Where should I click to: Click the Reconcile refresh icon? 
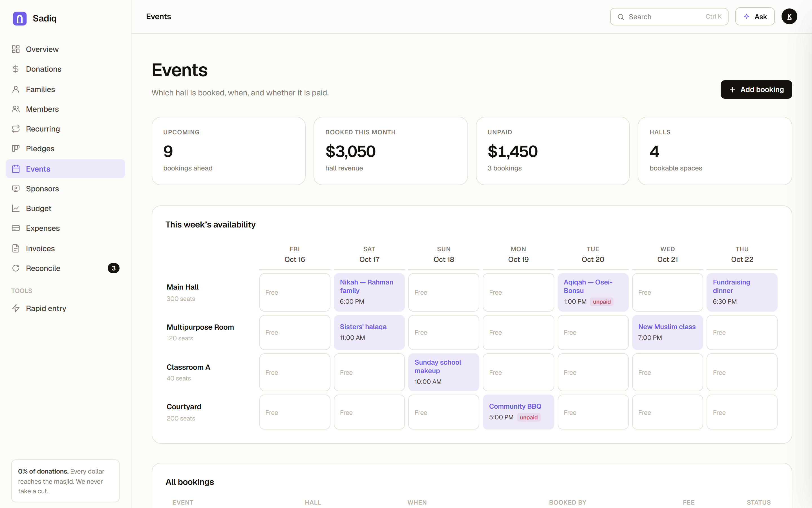16,268
